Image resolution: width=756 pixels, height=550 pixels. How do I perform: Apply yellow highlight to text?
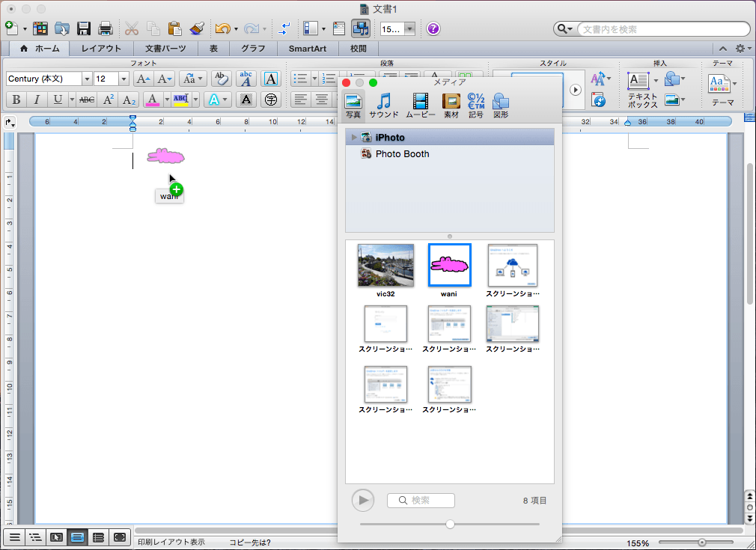[x=181, y=100]
